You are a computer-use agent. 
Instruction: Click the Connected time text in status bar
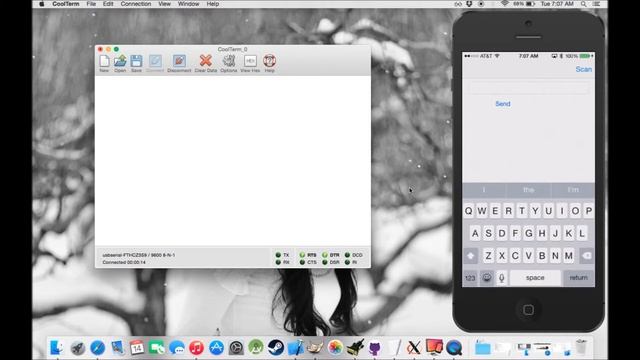pyautogui.click(x=124, y=262)
